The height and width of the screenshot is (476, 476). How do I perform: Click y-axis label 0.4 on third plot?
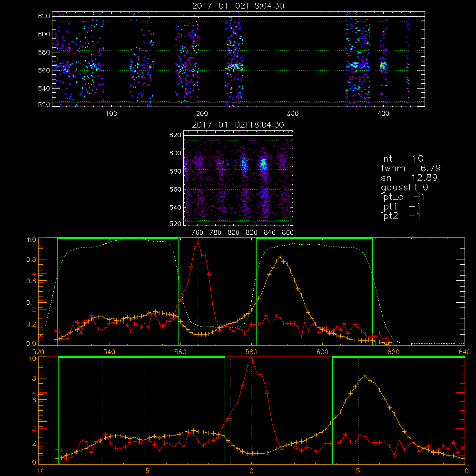[31, 303]
